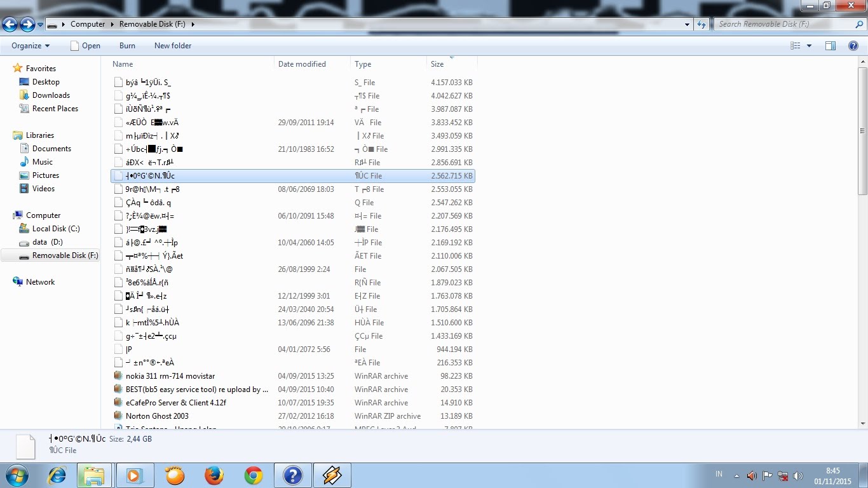Screen dimensions: 868x488
Task: Click the Help question mark taskbar app
Action: 292,475
